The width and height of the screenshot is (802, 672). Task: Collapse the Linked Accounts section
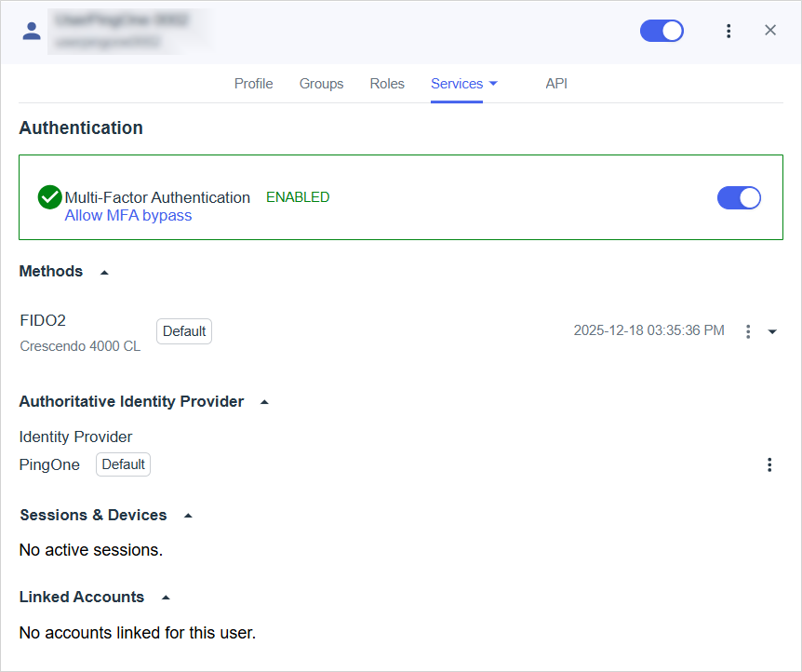166,598
